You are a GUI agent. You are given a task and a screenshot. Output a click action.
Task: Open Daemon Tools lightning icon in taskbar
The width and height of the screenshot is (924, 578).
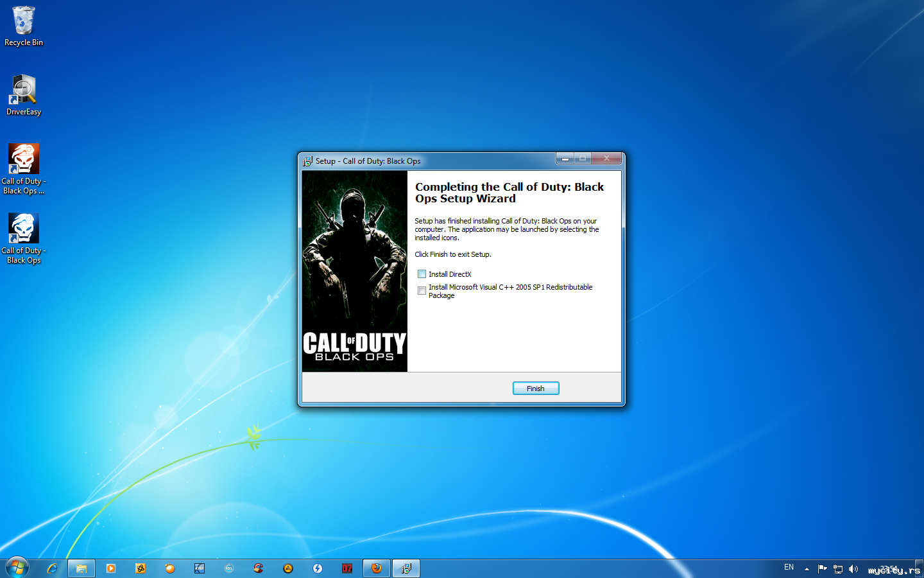[x=318, y=568]
